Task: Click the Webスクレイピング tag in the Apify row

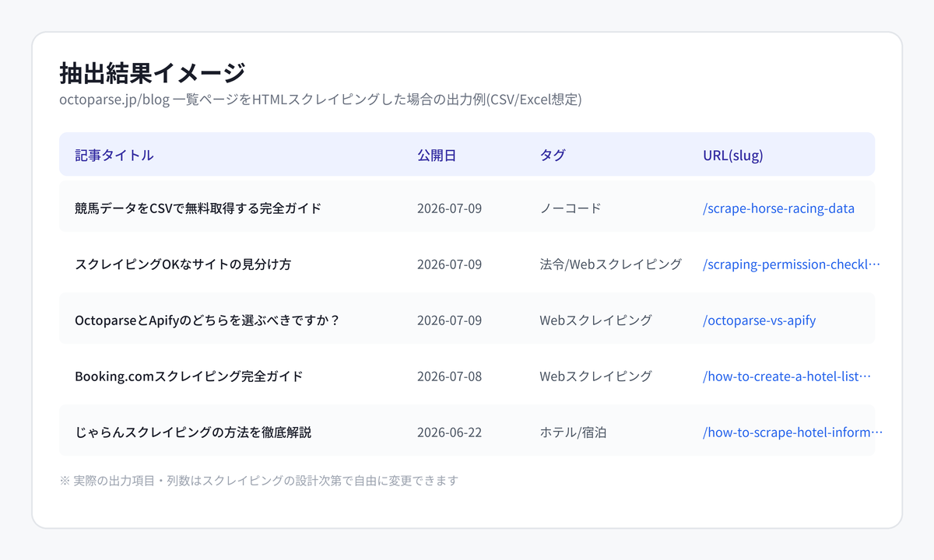Action: coord(595,320)
